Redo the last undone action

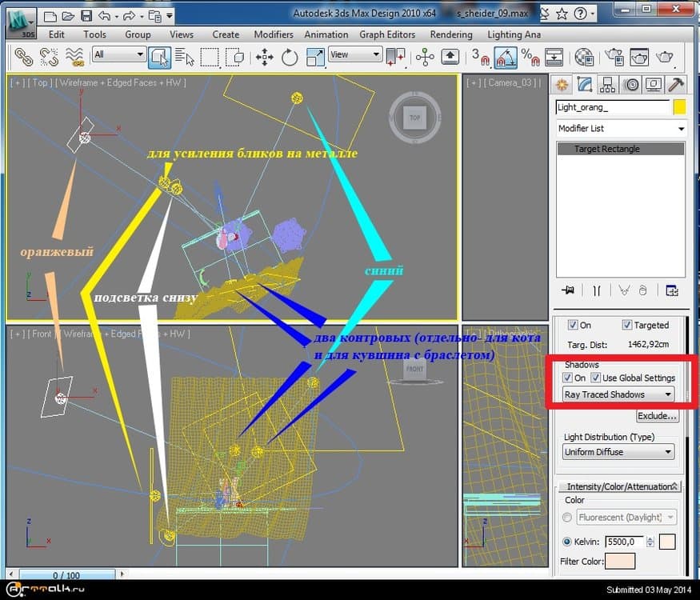[129, 17]
